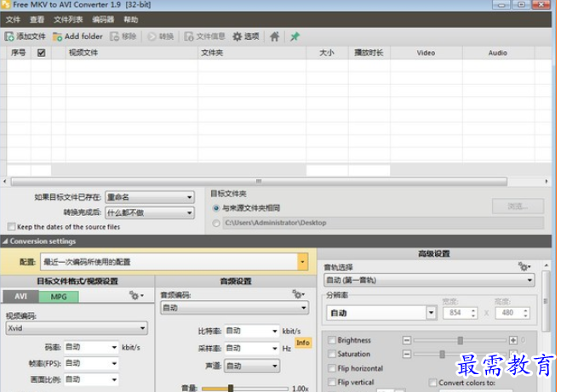This screenshot has height=392, width=561.
Task: Open File Info (文件信息) from toolbar
Action: [x=204, y=37]
